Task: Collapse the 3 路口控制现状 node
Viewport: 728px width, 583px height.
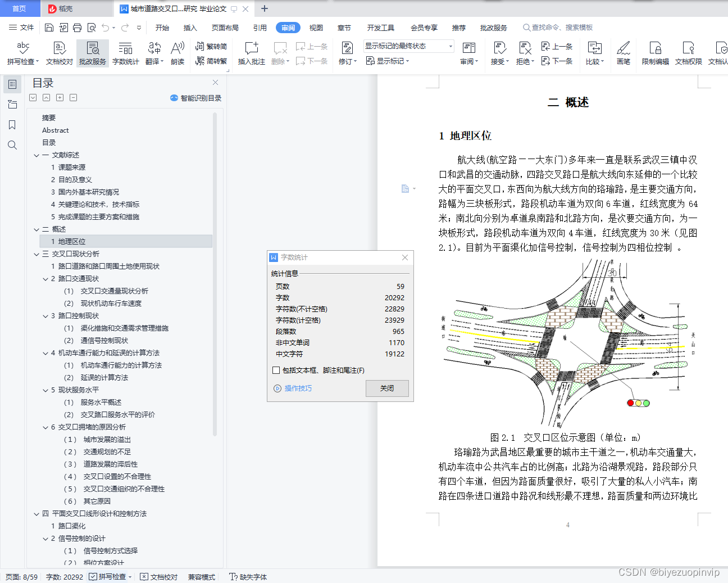Action: pyautogui.click(x=46, y=316)
